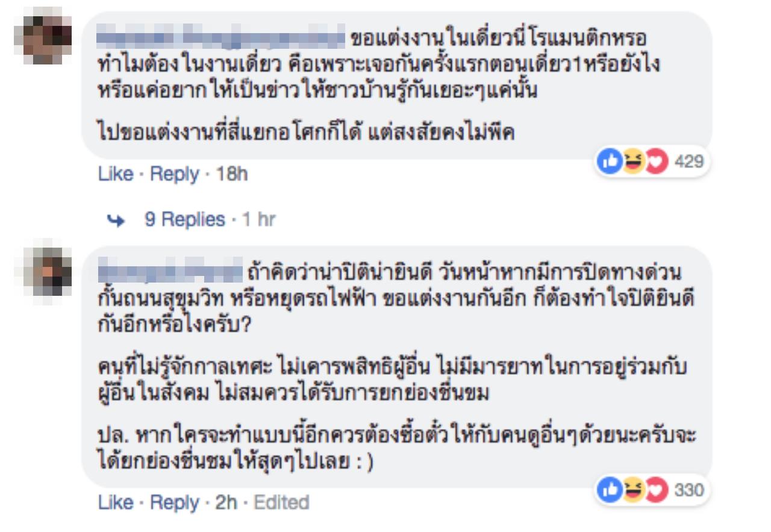Image resolution: width=771 pixels, height=532 pixels.
Task: Click the heart reaction icon beside 330
Action: [657, 490]
